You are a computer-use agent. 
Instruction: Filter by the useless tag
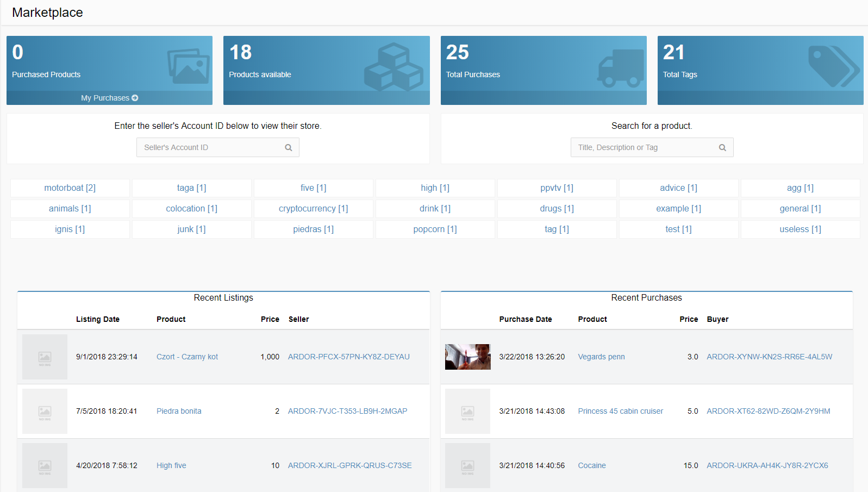[x=800, y=229]
